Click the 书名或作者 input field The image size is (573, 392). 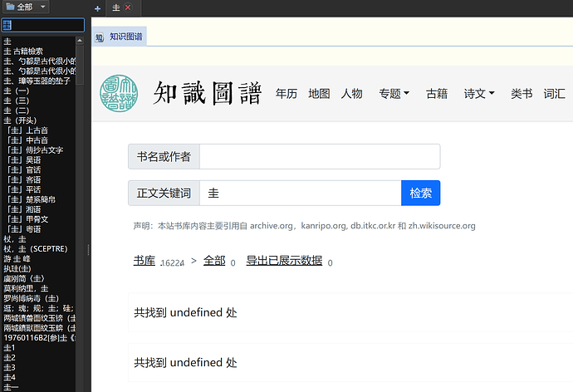(320, 156)
